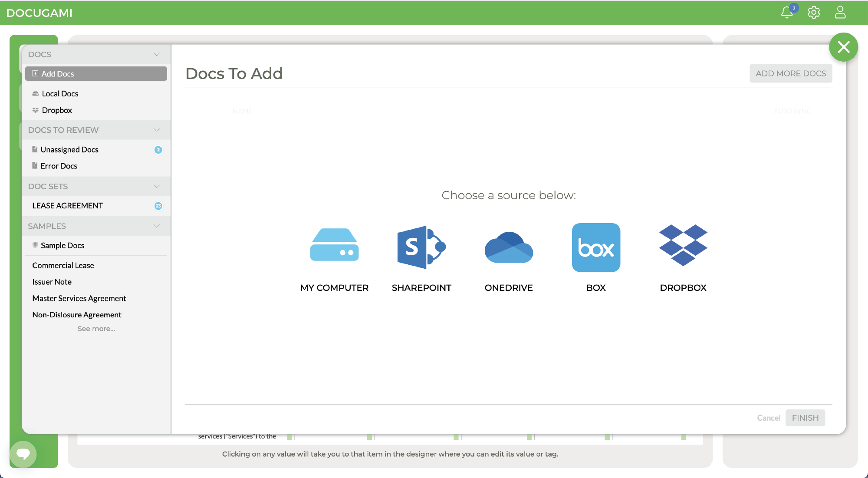This screenshot has width=868, height=478.
Task: Open the chat support bubble
Action: 24,454
